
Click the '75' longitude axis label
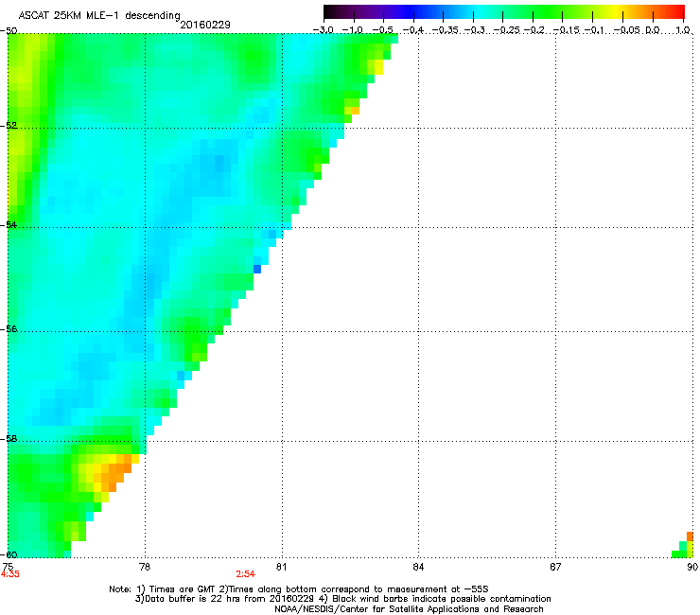coord(8,567)
